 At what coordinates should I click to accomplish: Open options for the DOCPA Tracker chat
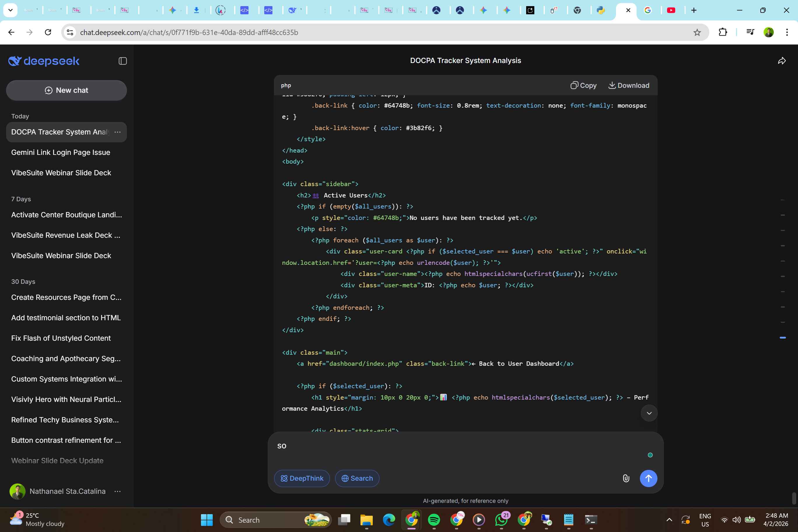117,132
